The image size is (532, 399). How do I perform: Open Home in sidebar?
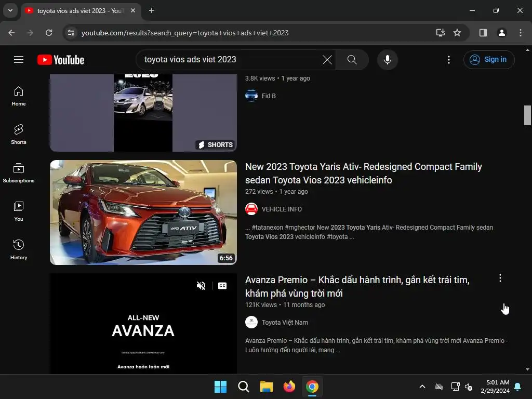19,96
